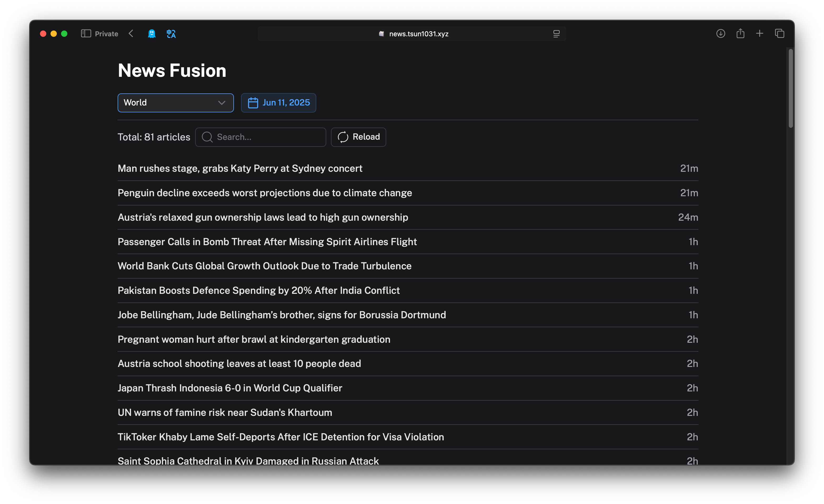
Task: Click the news.tsun1031.xyz address bar
Action: 418,34
